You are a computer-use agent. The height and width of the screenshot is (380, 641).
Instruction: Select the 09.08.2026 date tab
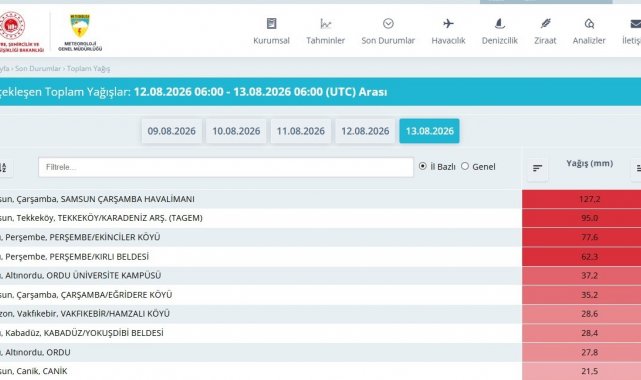coord(172,131)
